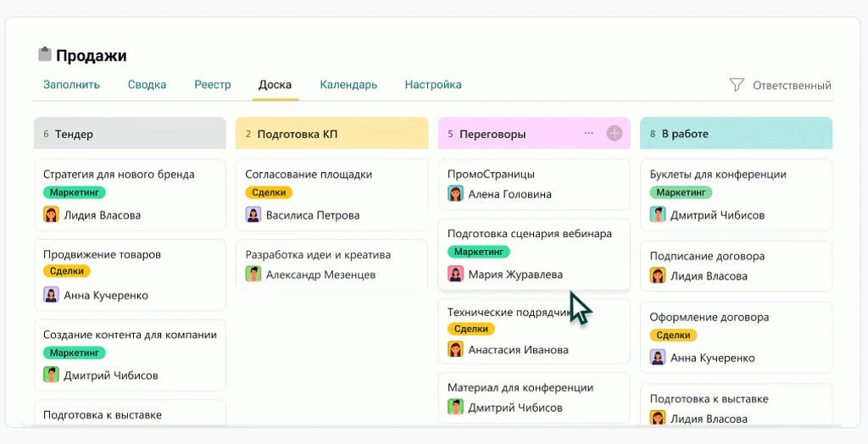Open the Ответственный filter funnel icon
The image size is (868, 444).
click(737, 85)
